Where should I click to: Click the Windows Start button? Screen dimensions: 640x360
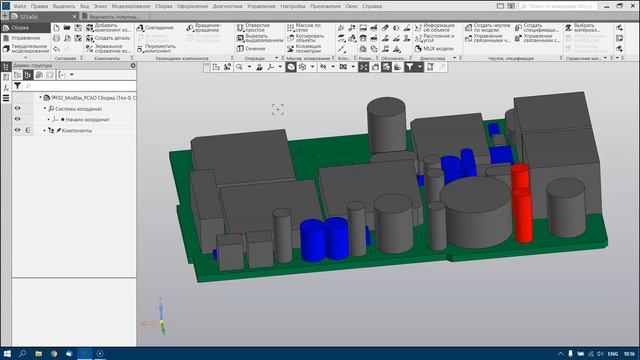[x=7, y=353]
